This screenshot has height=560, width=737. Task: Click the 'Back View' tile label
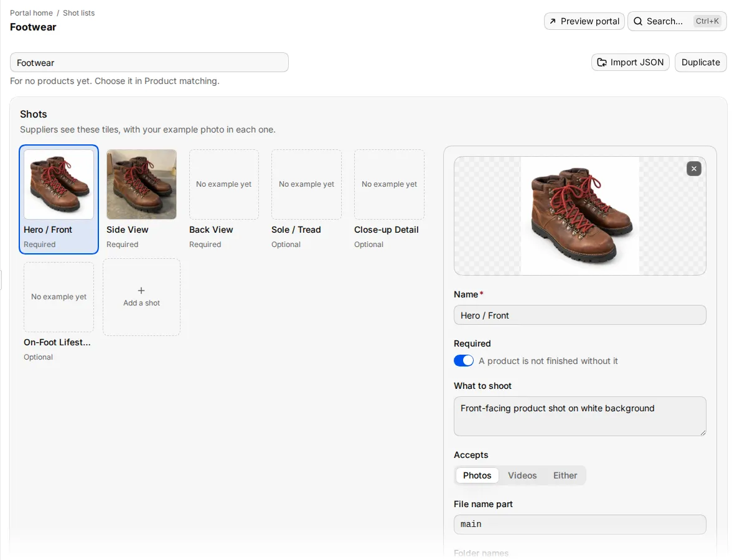[x=211, y=230]
